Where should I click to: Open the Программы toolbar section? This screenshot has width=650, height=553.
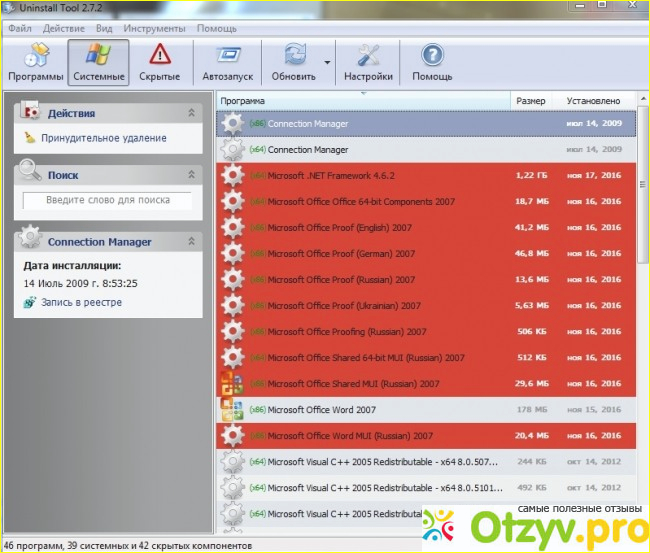pos(36,62)
